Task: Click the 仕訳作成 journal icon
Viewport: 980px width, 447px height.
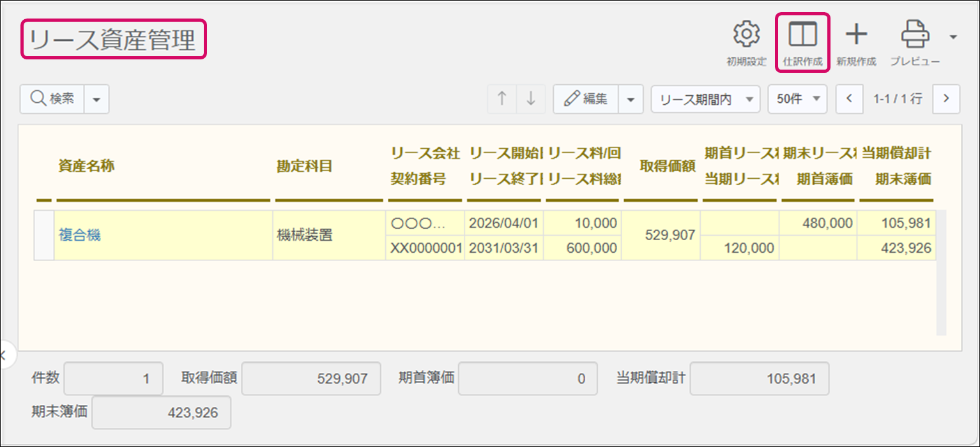Action: pos(802,36)
